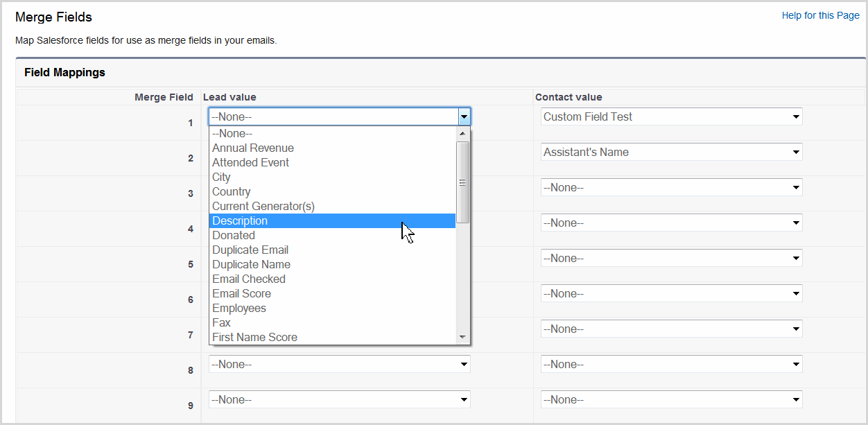Screen dimensions: 868x425
Task: Select "Fax" from the field options
Action: coord(221,322)
